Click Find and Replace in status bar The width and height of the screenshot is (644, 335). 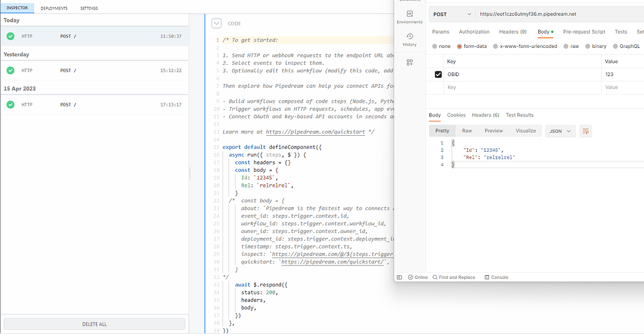[457, 277]
